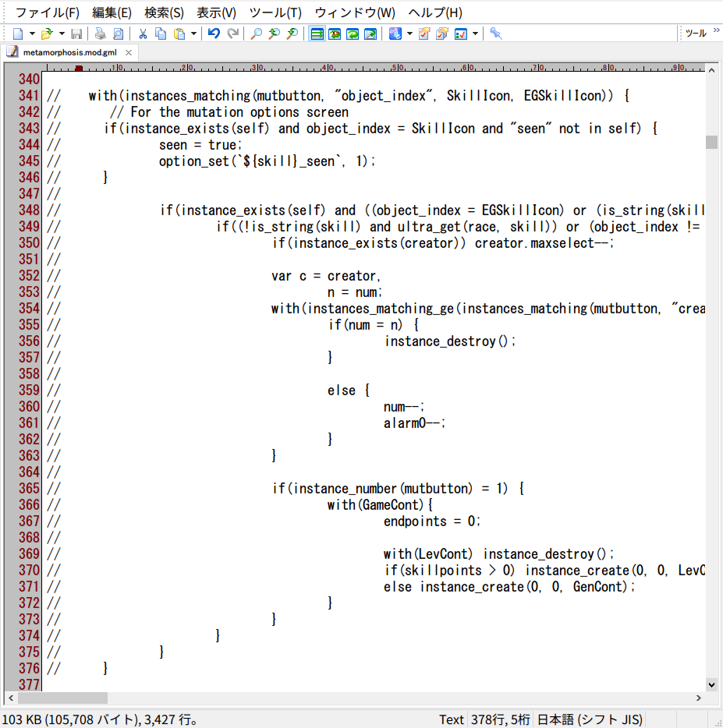Screen dimensions: 723x728
Task: Click the Cut scissors icon
Action: [144, 34]
